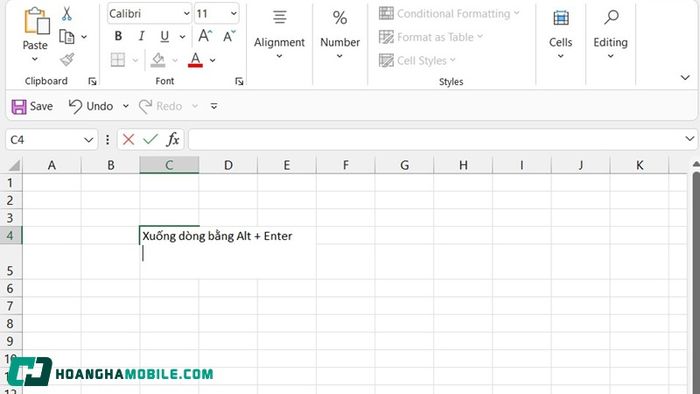Screen dimensions: 700x394
Task: Toggle Bold formatting
Action: (x=118, y=36)
